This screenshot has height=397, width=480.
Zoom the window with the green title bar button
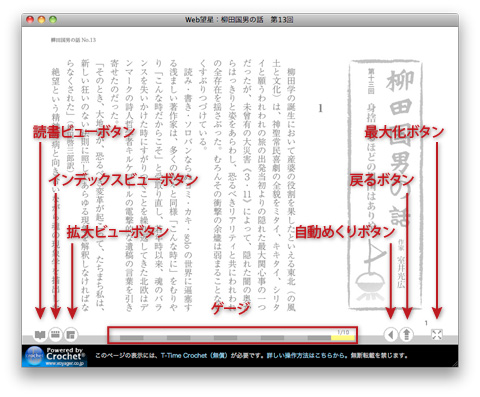(x=53, y=20)
